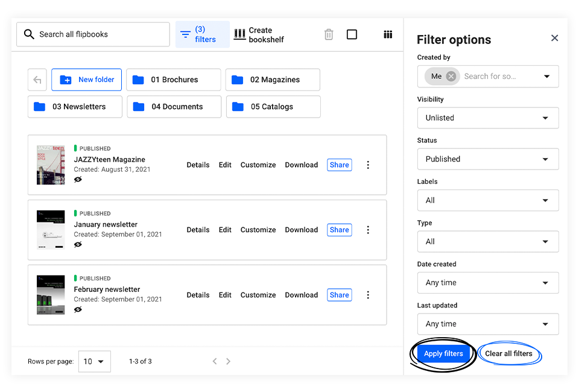Open the Last updated dropdown

pos(488,324)
